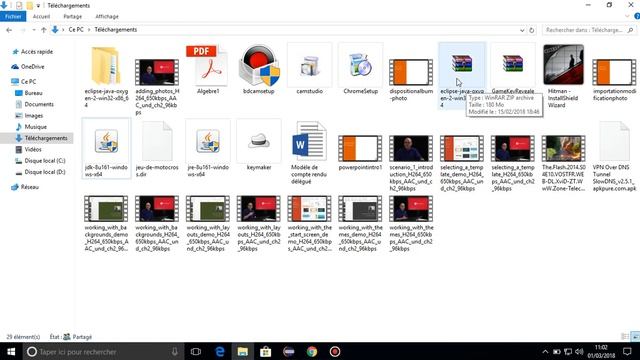The image size is (640, 360).
Task: Select the powerpointintro1 video file
Action: click(x=360, y=148)
